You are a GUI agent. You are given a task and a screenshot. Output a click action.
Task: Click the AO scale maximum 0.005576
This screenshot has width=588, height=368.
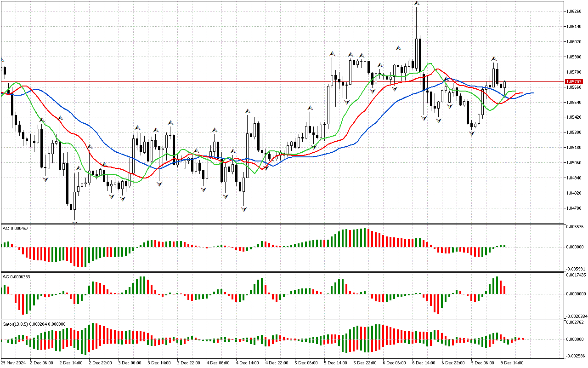(x=576, y=227)
